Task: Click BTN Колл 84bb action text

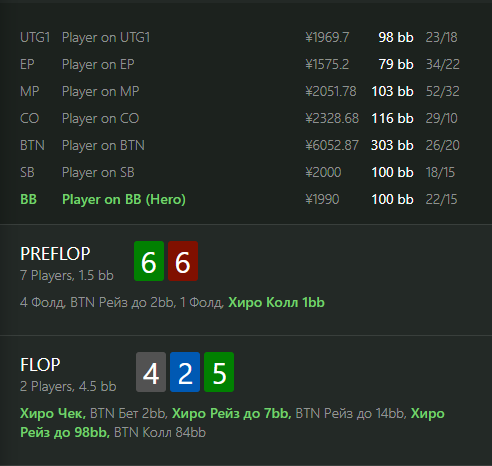Action: click(x=160, y=433)
